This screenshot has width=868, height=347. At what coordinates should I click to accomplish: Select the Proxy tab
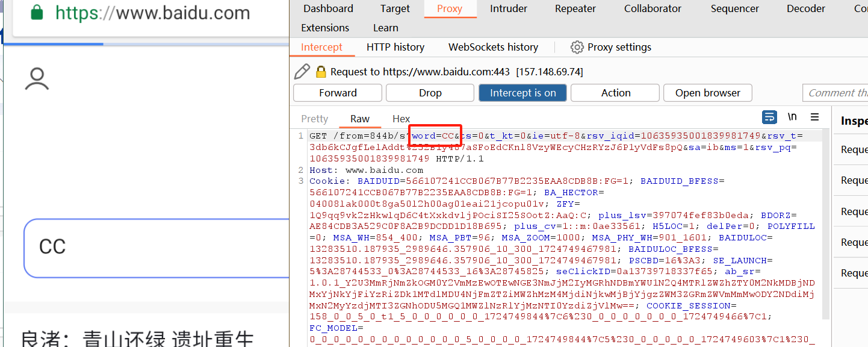(x=450, y=8)
